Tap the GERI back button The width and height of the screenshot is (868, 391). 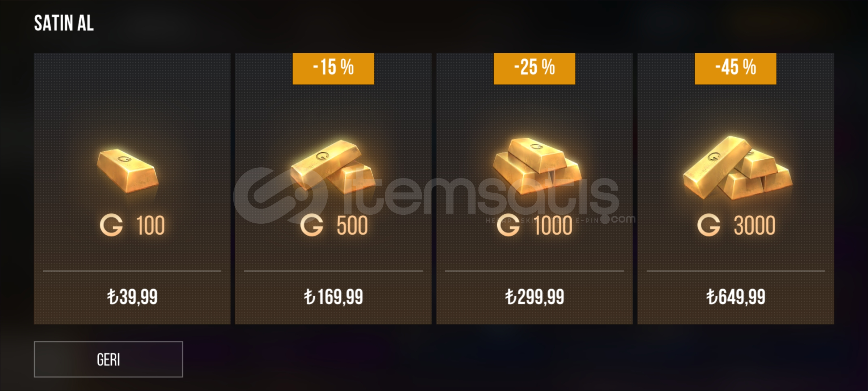point(109,360)
